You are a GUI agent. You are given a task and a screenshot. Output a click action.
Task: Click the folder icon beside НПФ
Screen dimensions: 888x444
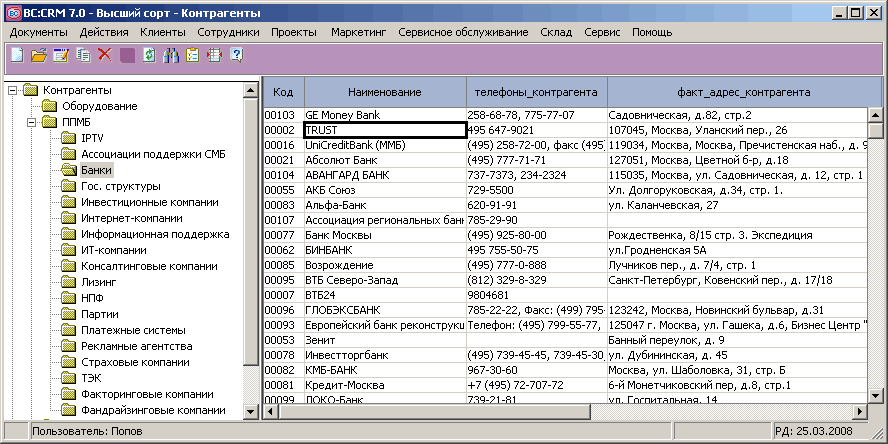coord(69,298)
